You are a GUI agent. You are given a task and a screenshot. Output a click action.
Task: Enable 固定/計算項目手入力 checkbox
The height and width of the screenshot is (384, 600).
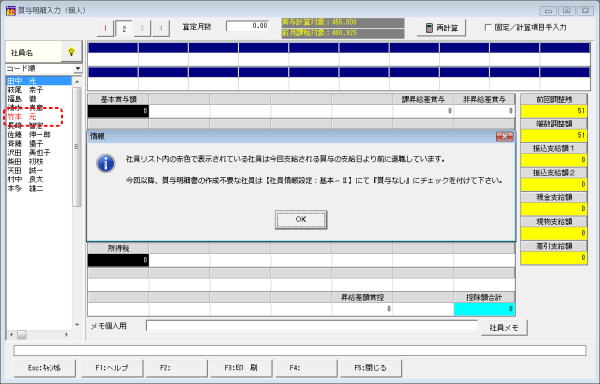(x=488, y=28)
